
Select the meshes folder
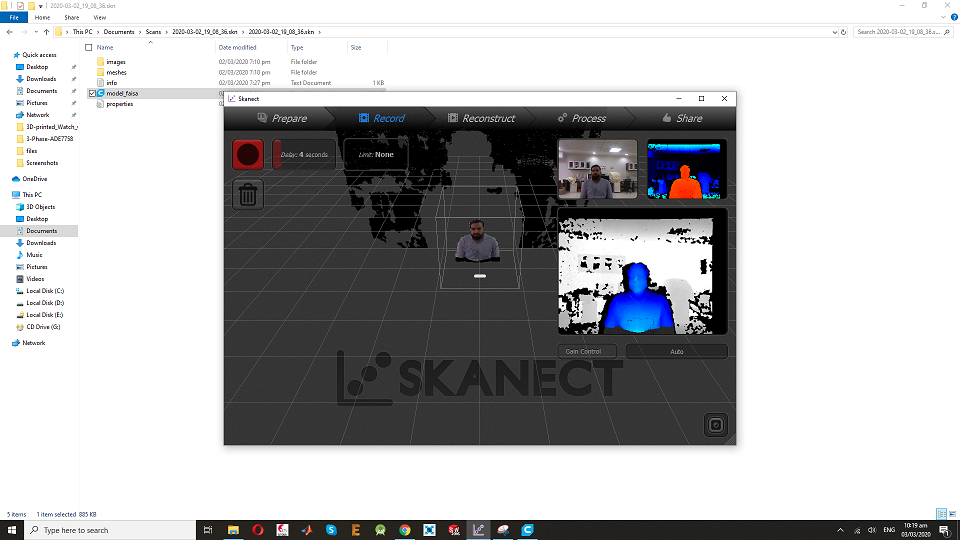(x=116, y=72)
